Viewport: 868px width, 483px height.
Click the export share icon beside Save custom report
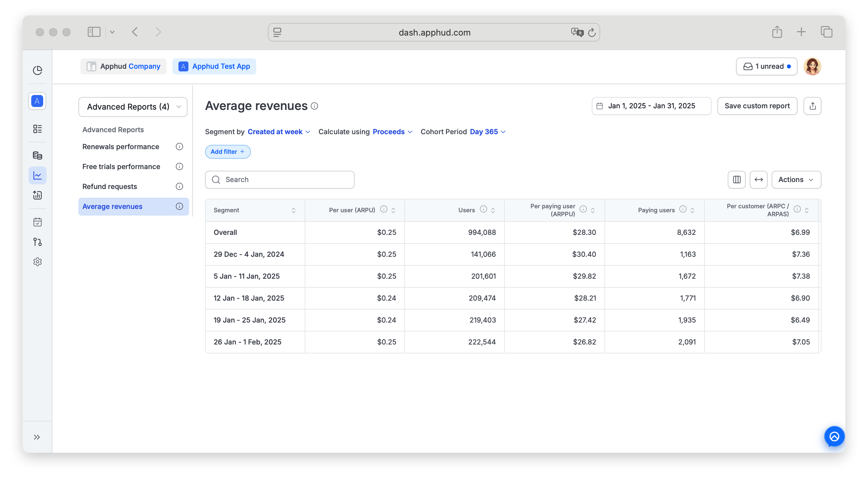(813, 106)
